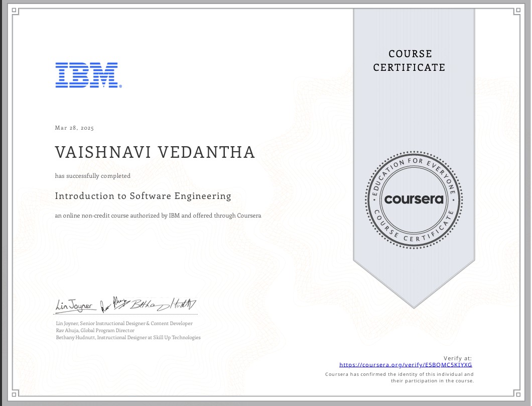Viewport: 532px width, 406px height.
Task: Click the COURSE CERTIFICATE heading
Action: click(409, 61)
